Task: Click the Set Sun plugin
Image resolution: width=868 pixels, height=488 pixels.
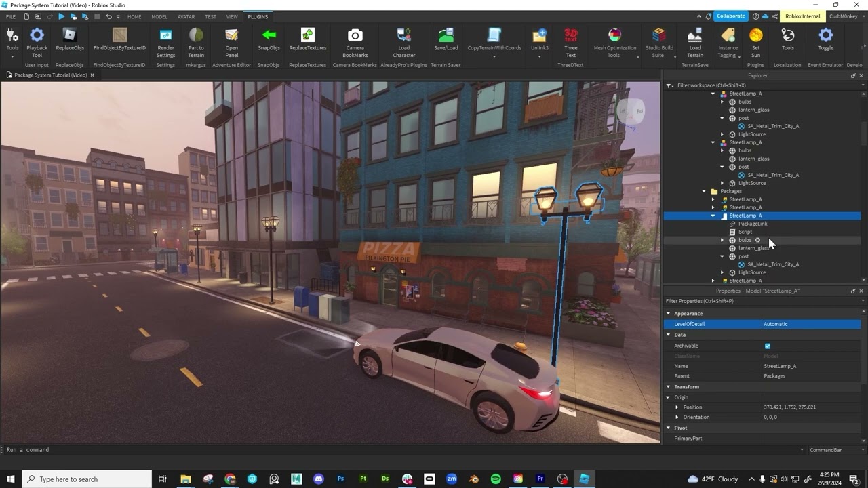Action: pos(755,41)
